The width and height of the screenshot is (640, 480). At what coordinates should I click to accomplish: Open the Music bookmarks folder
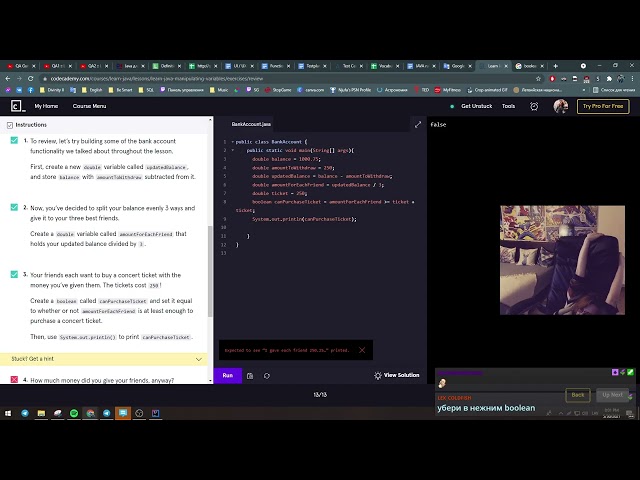(x=219, y=90)
